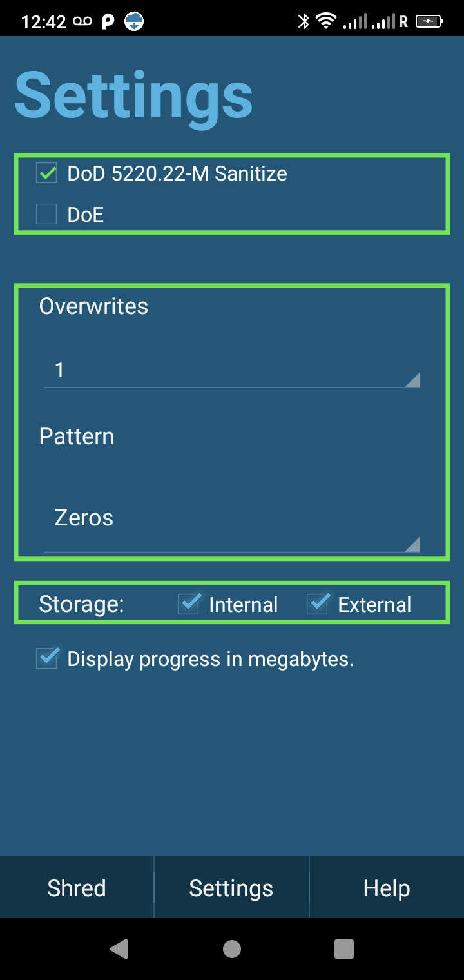Open the Help tab
Image resolution: width=464 pixels, height=980 pixels.
[387, 888]
